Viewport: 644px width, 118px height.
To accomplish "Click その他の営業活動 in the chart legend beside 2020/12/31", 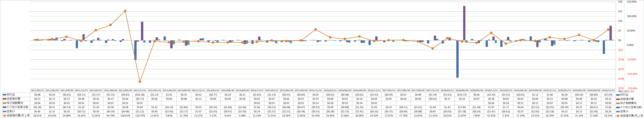I will click(631, 107).
